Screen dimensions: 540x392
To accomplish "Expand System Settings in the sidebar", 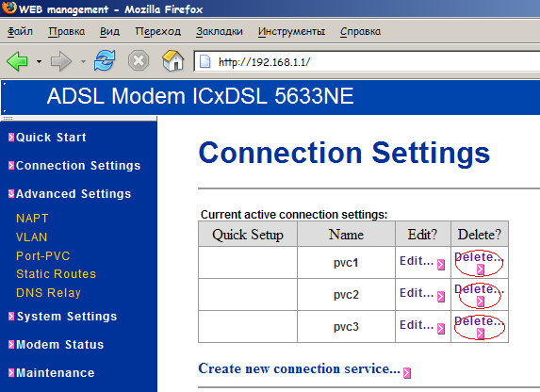I will [x=67, y=317].
